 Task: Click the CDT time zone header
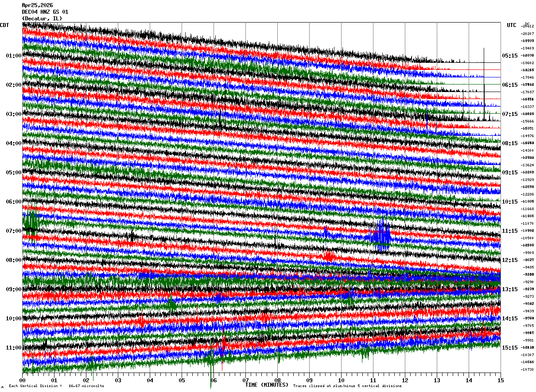(x=4, y=25)
